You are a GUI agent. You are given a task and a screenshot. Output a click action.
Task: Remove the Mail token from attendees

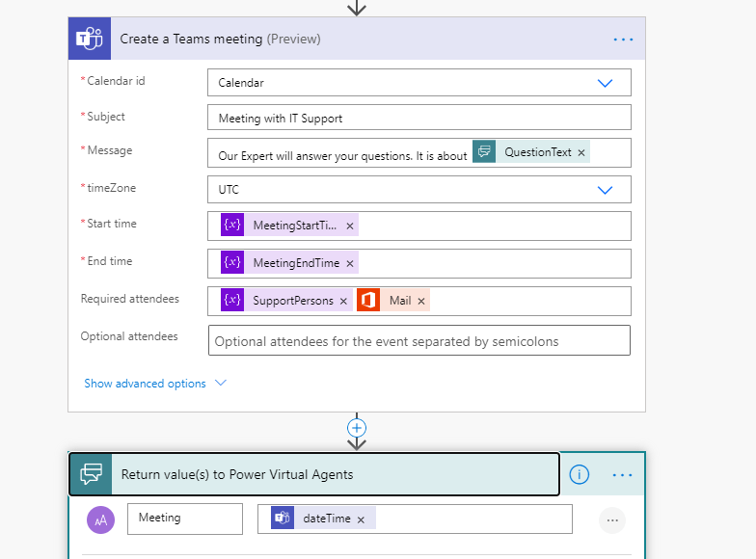(421, 301)
